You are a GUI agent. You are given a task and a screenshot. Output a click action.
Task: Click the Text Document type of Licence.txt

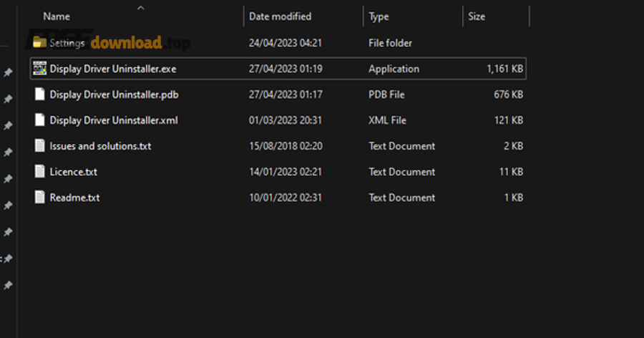click(401, 172)
